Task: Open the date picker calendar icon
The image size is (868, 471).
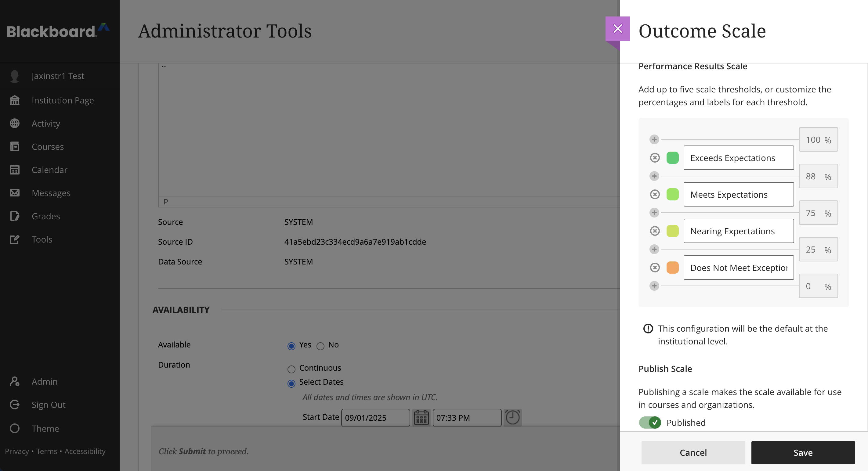Action: pos(421,418)
